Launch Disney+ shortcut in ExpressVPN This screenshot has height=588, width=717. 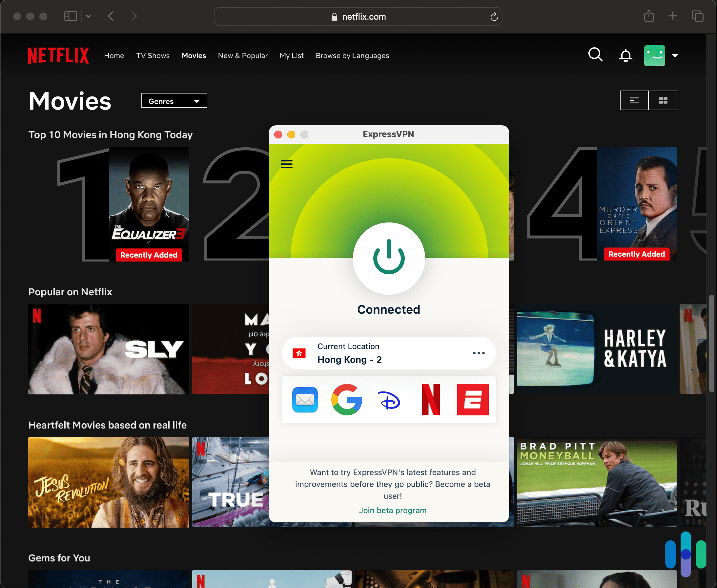point(389,400)
